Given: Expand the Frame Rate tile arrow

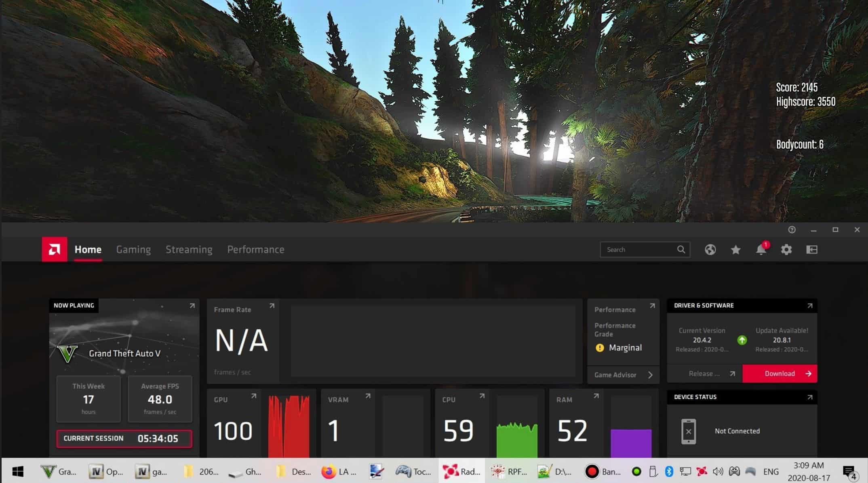Looking at the screenshot, I should [272, 306].
